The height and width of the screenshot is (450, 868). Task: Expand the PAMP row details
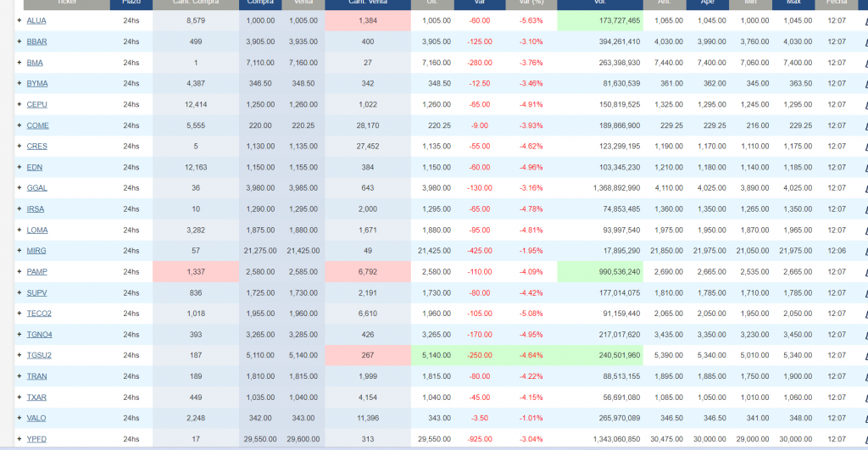pos(19,271)
